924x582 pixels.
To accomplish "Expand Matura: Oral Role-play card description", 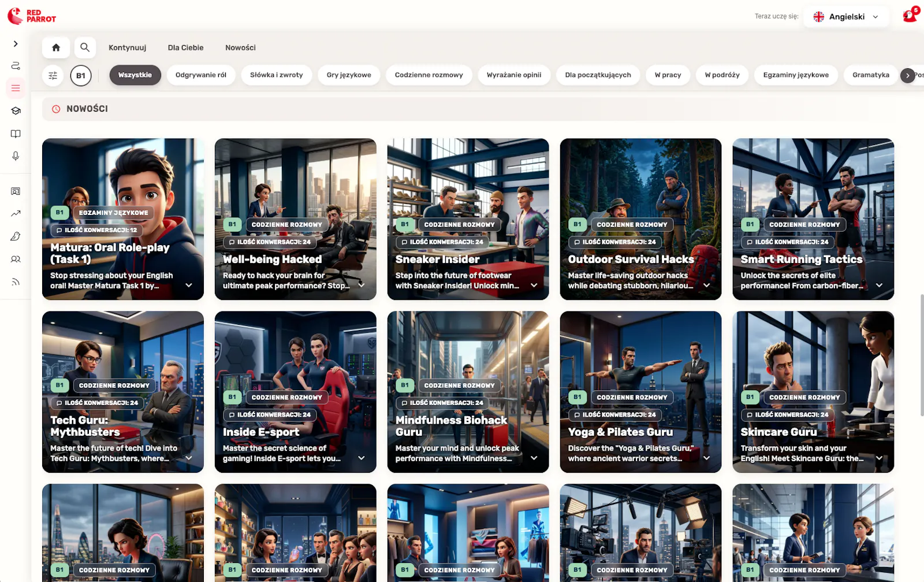I will coord(189,286).
